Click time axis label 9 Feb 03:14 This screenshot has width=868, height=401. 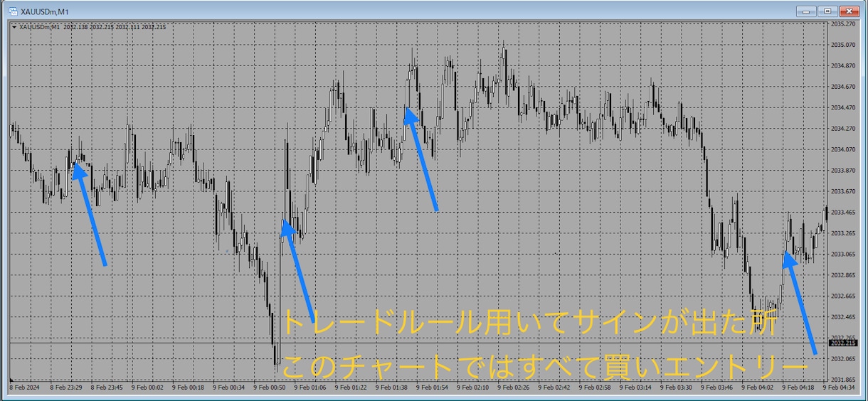coord(635,388)
